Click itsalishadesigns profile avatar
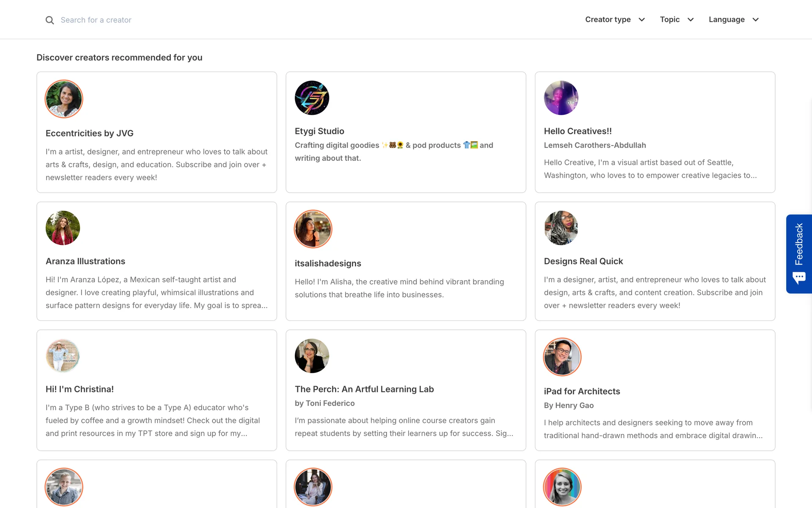The height and width of the screenshot is (508, 812). pos(313,229)
